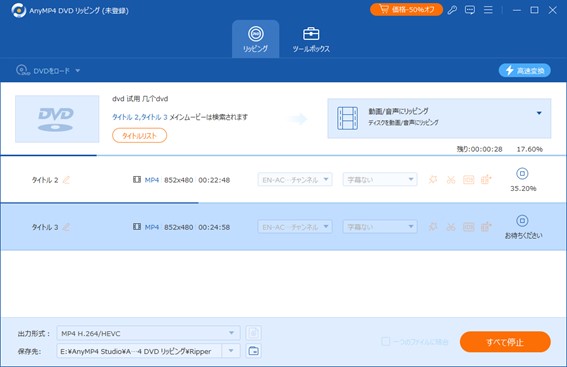Viewport: 567px width, 367px height.
Task: Open the feedback chat icon
Action: point(470,10)
